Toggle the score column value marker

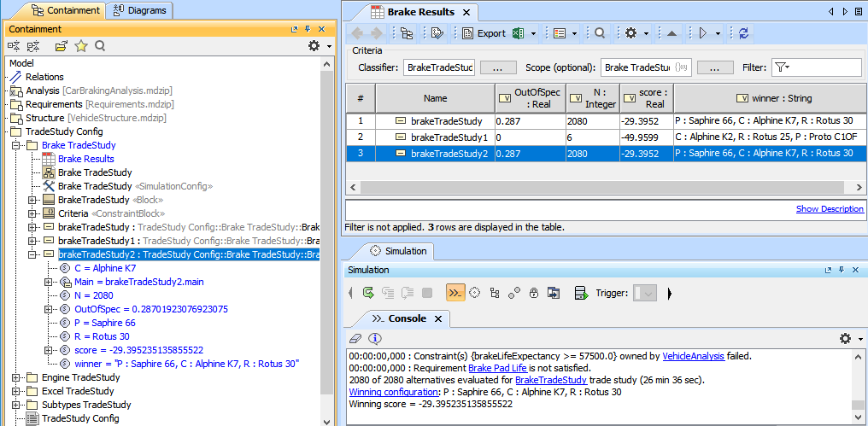click(x=627, y=98)
